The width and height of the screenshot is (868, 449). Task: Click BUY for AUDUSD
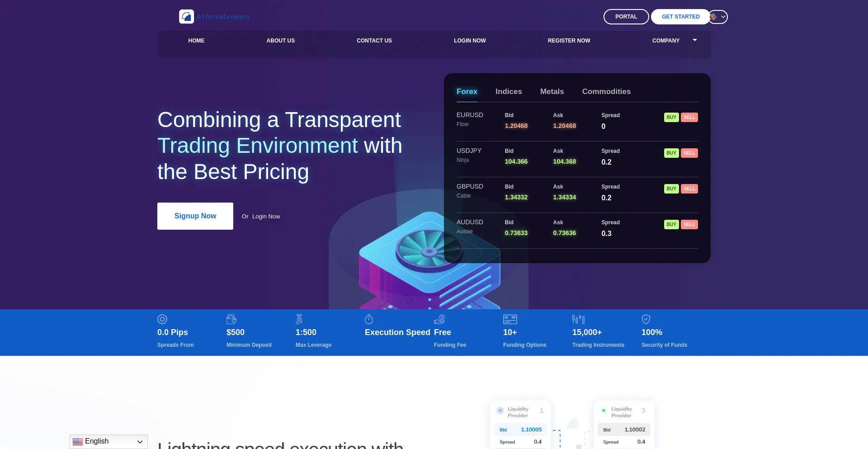click(x=671, y=224)
